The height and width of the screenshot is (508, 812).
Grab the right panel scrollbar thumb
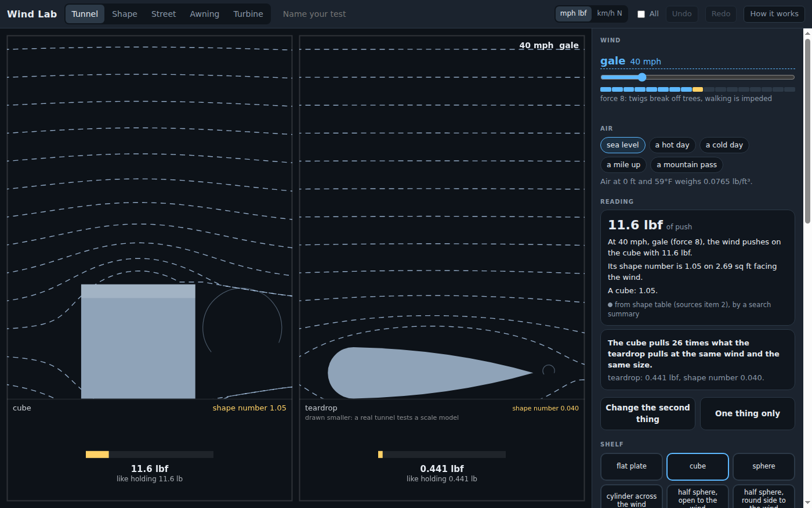(807, 132)
